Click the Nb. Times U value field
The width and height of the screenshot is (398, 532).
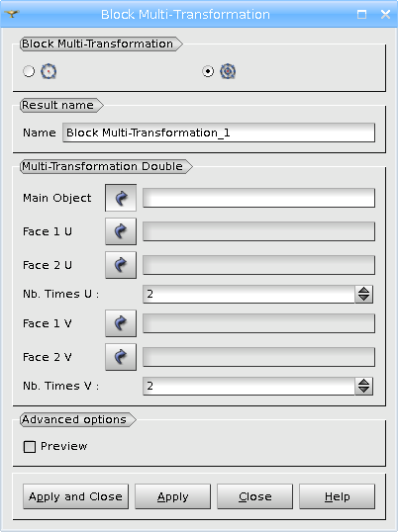tap(249, 294)
